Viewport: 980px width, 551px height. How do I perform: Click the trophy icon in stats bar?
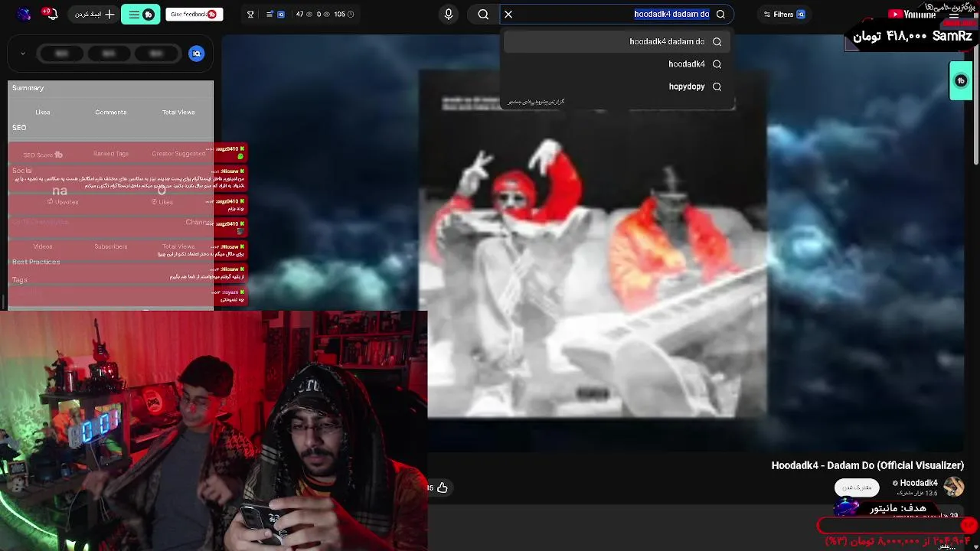point(250,14)
